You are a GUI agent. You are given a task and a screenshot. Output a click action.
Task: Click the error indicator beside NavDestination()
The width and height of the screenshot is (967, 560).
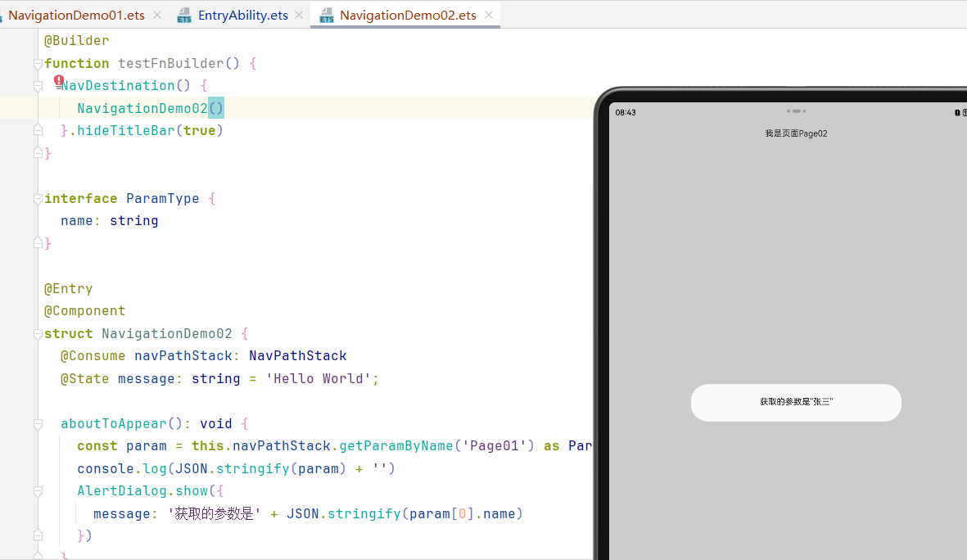(58, 81)
